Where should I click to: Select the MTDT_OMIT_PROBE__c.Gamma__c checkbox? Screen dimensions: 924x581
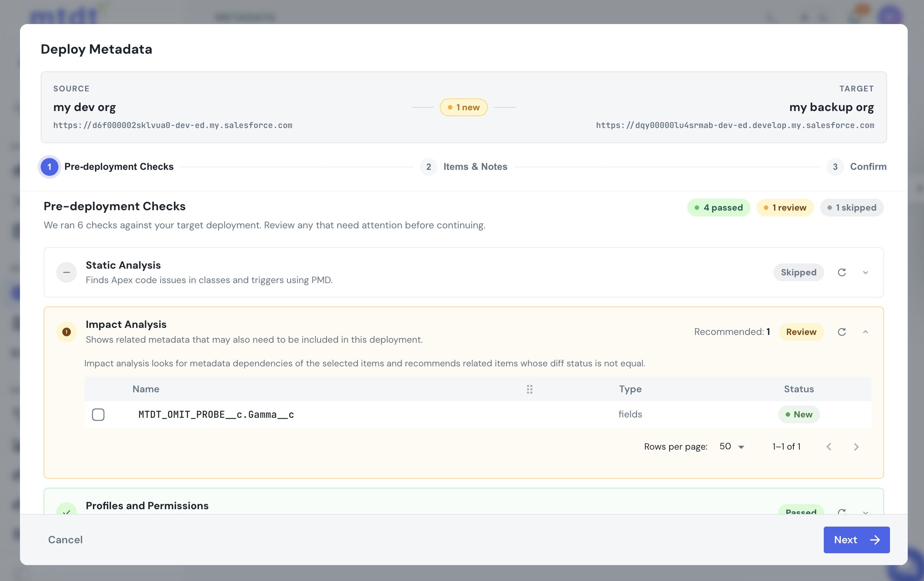(x=98, y=414)
